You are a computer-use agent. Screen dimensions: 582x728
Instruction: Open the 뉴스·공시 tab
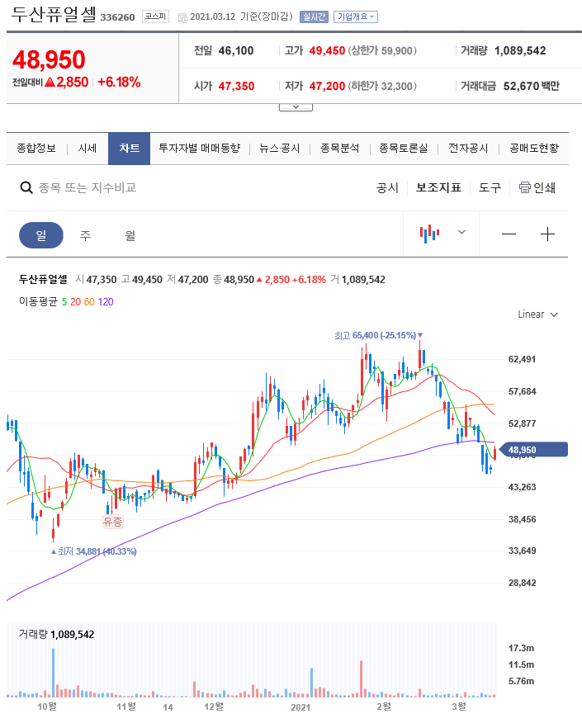click(280, 148)
